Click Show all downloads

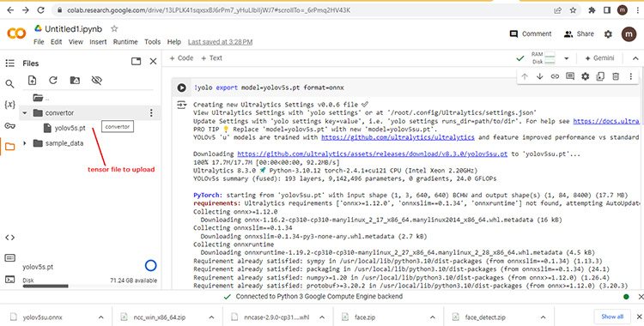[x=612, y=317]
